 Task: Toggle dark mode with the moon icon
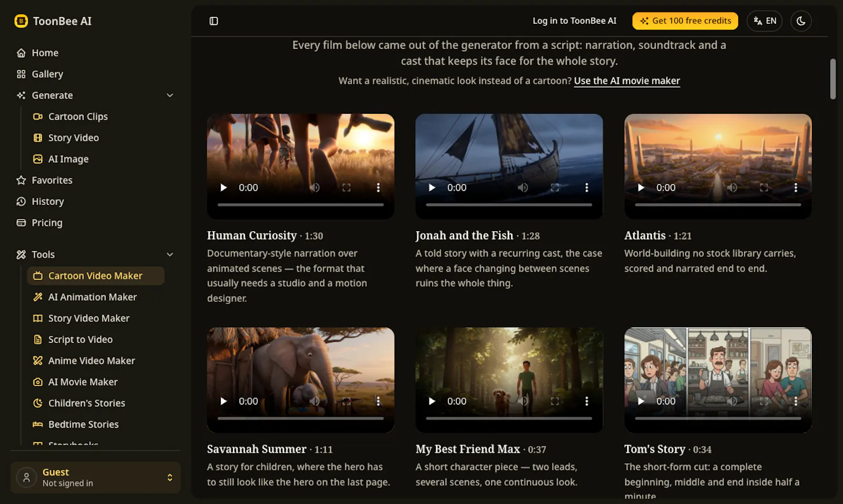[x=801, y=21]
